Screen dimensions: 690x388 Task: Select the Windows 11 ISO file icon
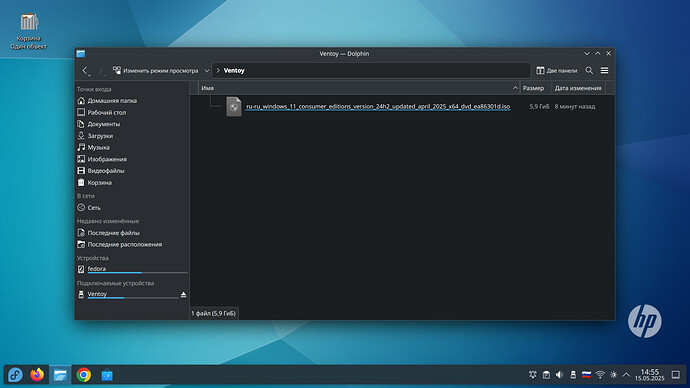234,106
